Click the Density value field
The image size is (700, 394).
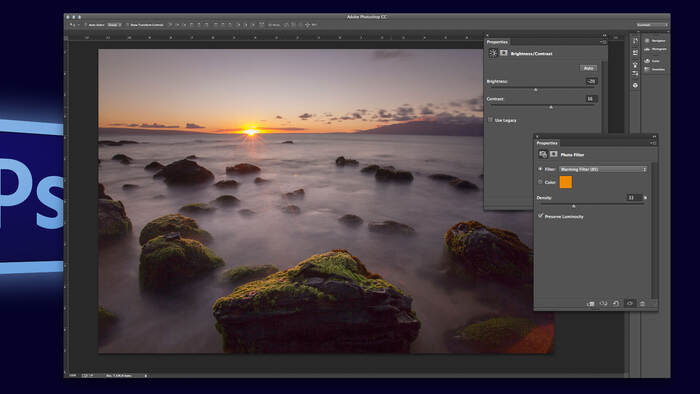click(x=634, y=197)
